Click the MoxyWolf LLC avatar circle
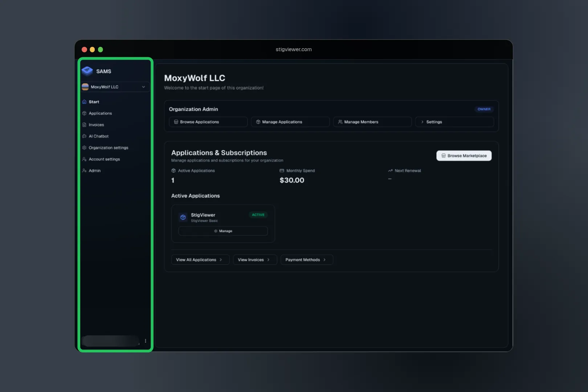The image size is (588, 392). 85,87
